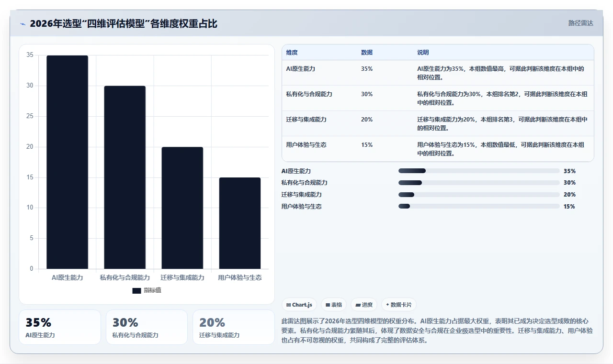This screenshot has height=364, width=613.
Task: Click the 私有化与合规能力 bar in chart
Action: pos(125,177)
